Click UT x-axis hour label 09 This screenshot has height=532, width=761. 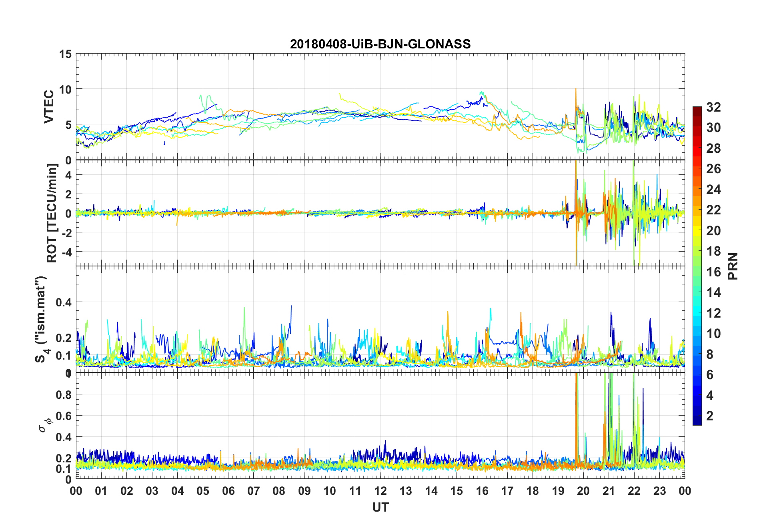click(304, 491)
